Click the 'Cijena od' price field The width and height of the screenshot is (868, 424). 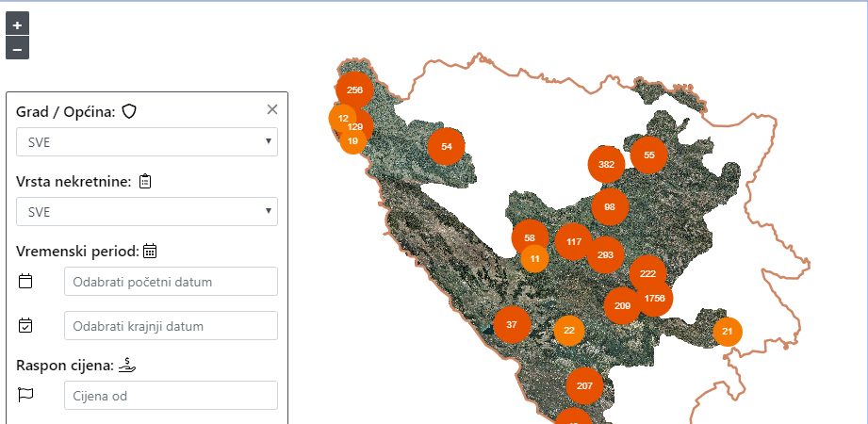[x=171, y=396]
